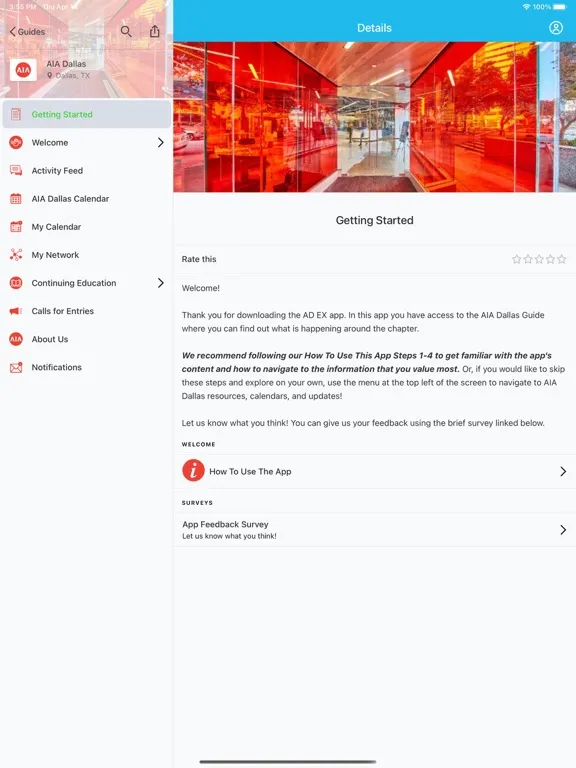This screenshot has width=576, height=768.
Task: Click the Notifications envelope icon
Action: pos(16,367)
